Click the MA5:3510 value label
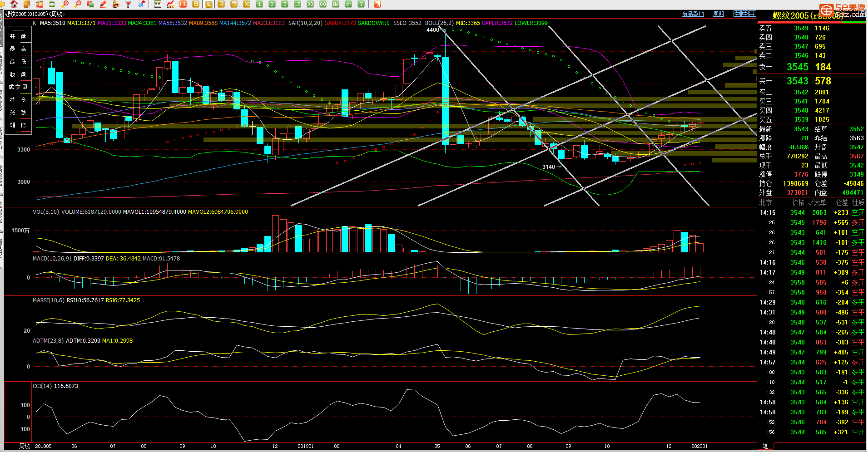The width and height of the screenshot is (868, 452). 53,23
